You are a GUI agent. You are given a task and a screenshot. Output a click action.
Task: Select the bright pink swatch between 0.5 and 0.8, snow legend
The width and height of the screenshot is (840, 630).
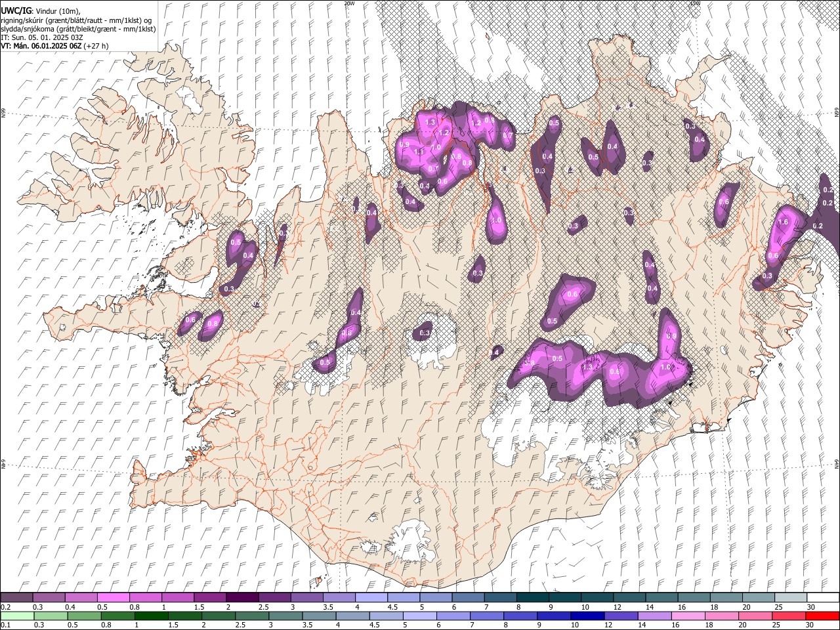[114, 597]
